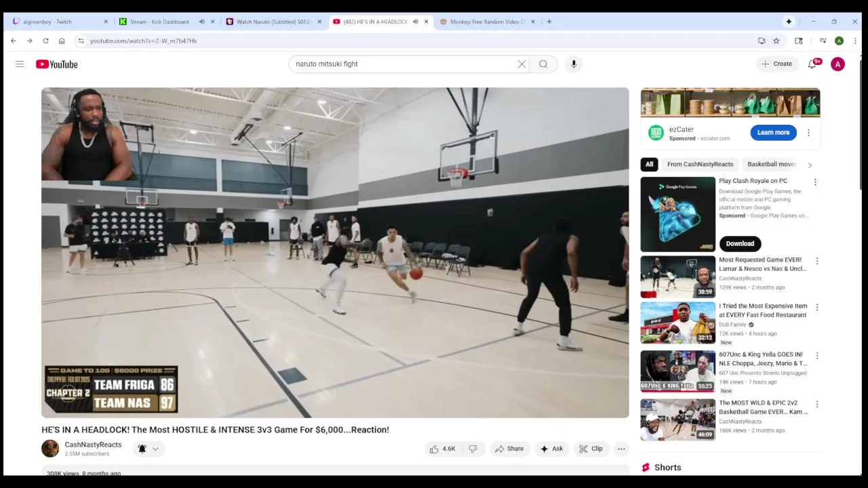Open the YouTube guide hamburger menu
868x488 pixels.
pos(20,64)
